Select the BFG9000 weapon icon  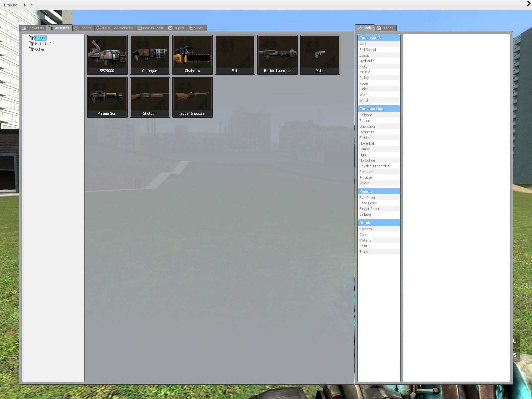pos(107,55)
